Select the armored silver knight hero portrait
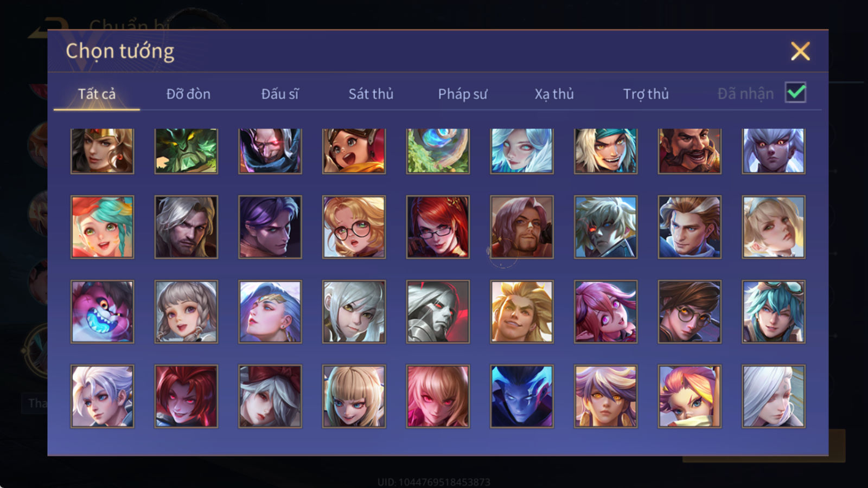Image resolution: width=868 pixels, height=488 pixels. (x=438, y=311)
